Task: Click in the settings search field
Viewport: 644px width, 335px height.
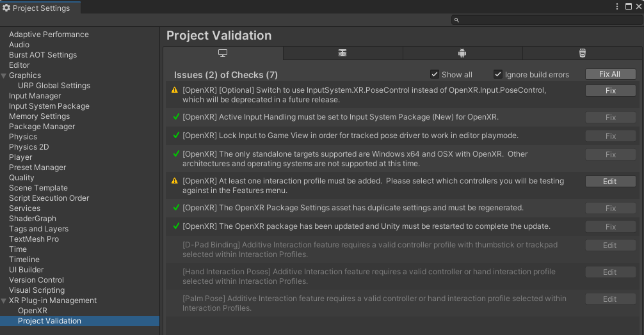Action: tap(547, 20)
